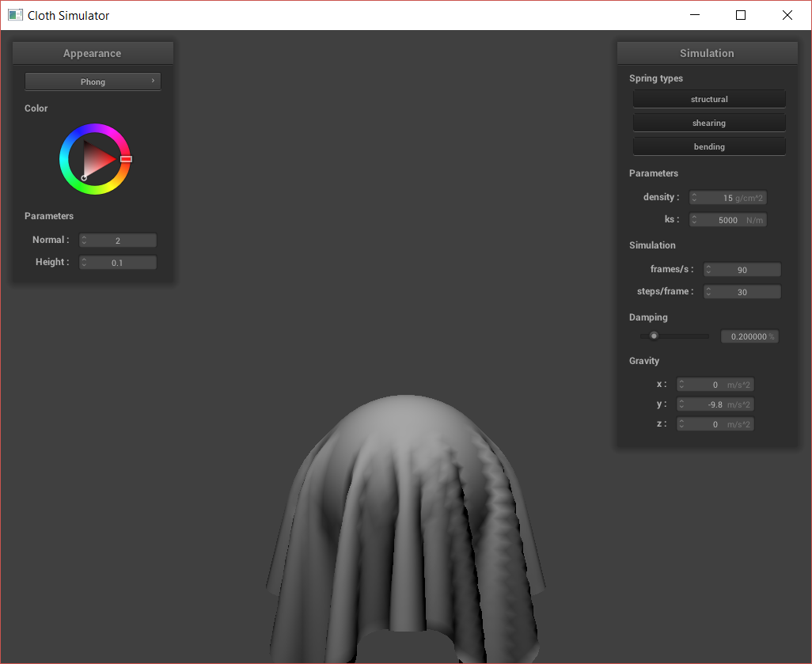This screenshot has height=664, width=812.
Task: Click the Normal stepper arrows
Action: click(x=84, y=241)
